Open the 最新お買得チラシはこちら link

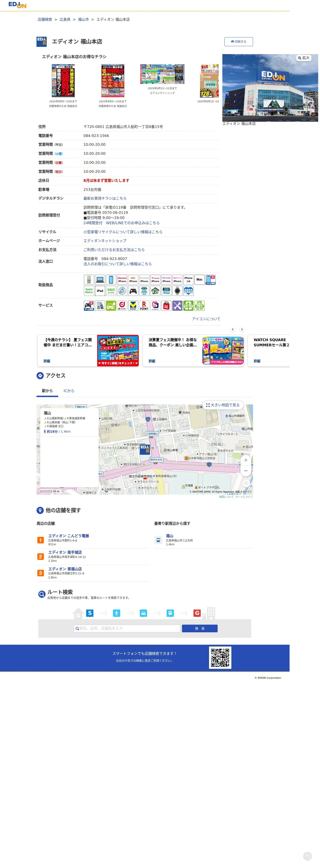click(x=105, y=199)
